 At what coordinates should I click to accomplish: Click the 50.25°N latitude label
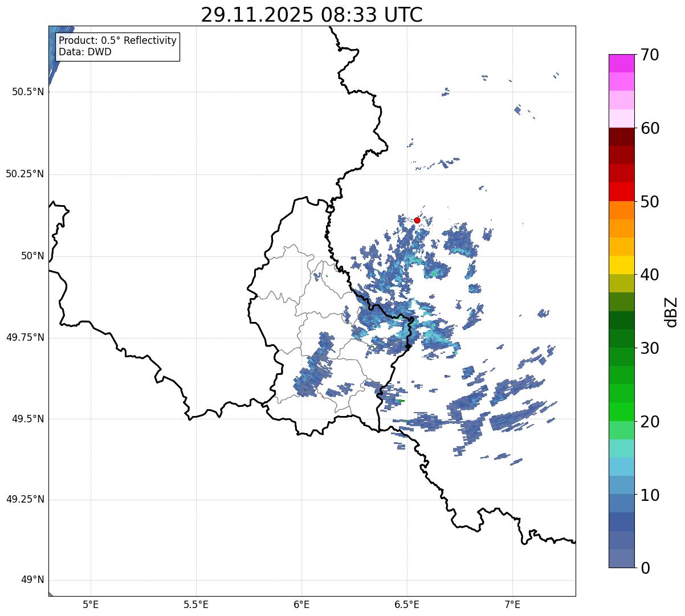pyautogui.click(x=25, y=174)
